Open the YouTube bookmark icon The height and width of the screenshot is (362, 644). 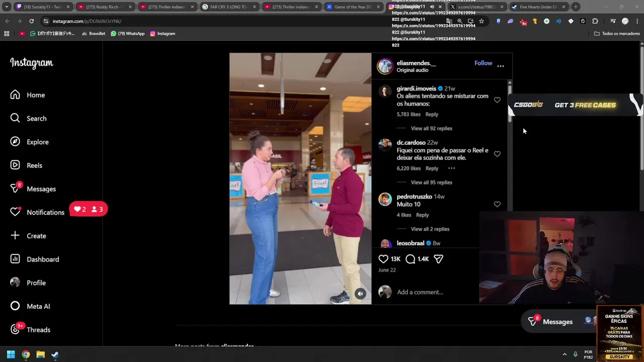(x=22, y=34)
